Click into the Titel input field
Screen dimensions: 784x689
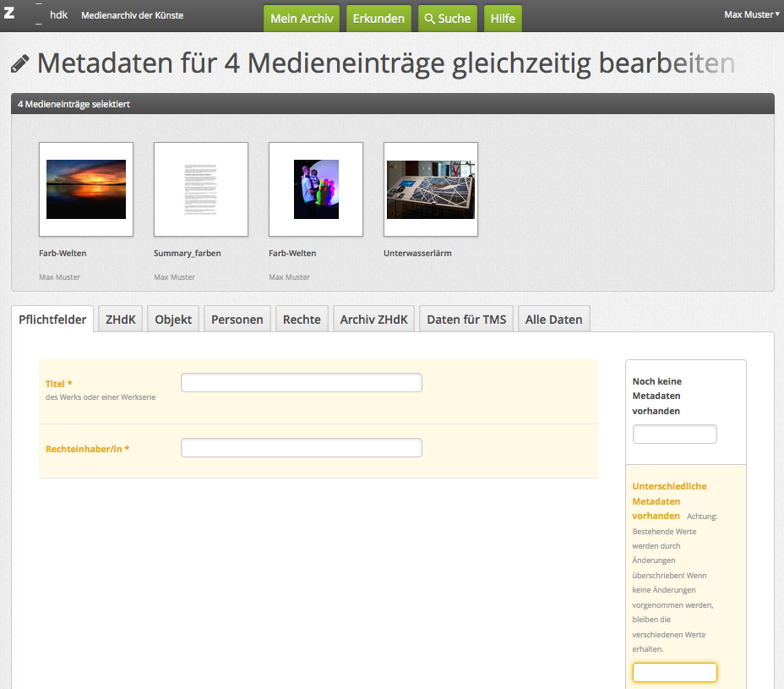pyautogui.click(x=301, y=383)
